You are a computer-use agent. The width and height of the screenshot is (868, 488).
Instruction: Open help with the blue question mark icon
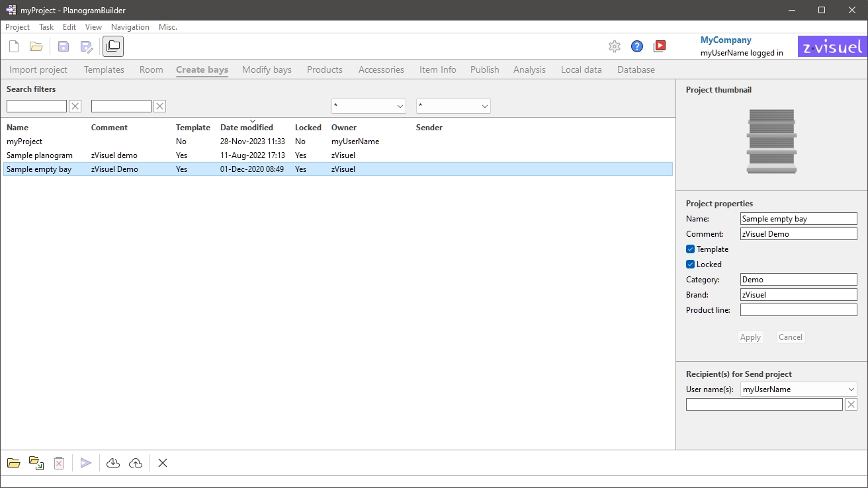(x=637, y=46)
